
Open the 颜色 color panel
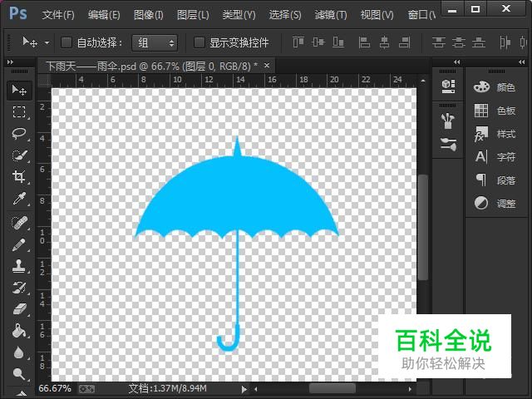(x=495, y=87)
